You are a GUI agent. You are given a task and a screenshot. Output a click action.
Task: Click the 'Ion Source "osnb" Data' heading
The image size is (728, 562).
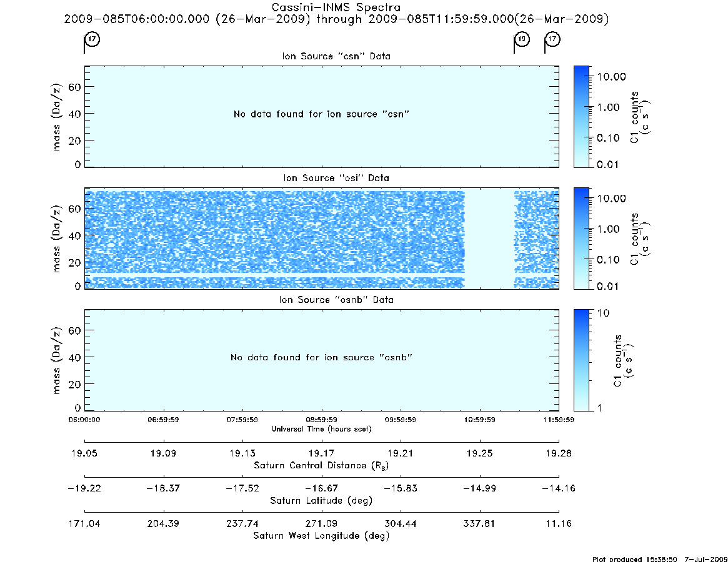(x=336, y=300)
